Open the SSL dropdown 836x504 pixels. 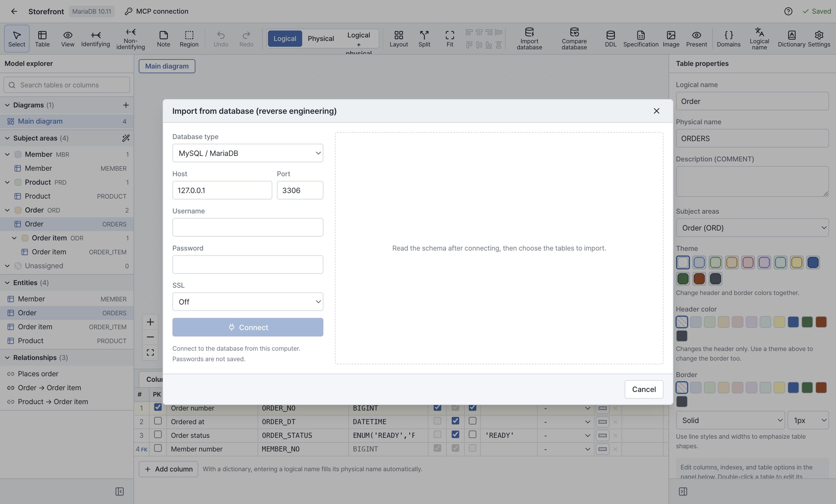248,302
